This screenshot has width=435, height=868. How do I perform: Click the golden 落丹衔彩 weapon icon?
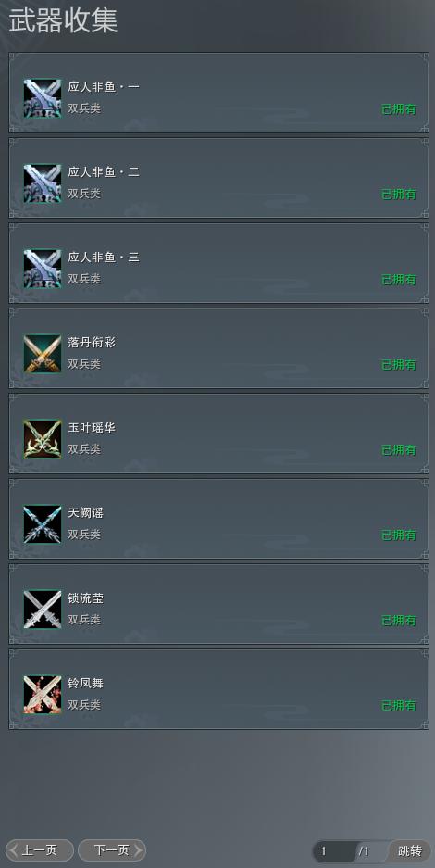[43, 354]
